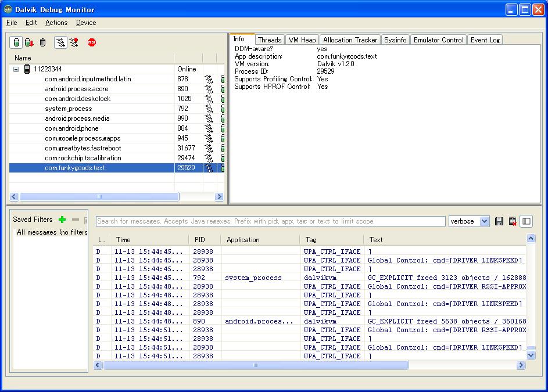
Task: Click the system_process cell in the log table
Action: point(253,278)
